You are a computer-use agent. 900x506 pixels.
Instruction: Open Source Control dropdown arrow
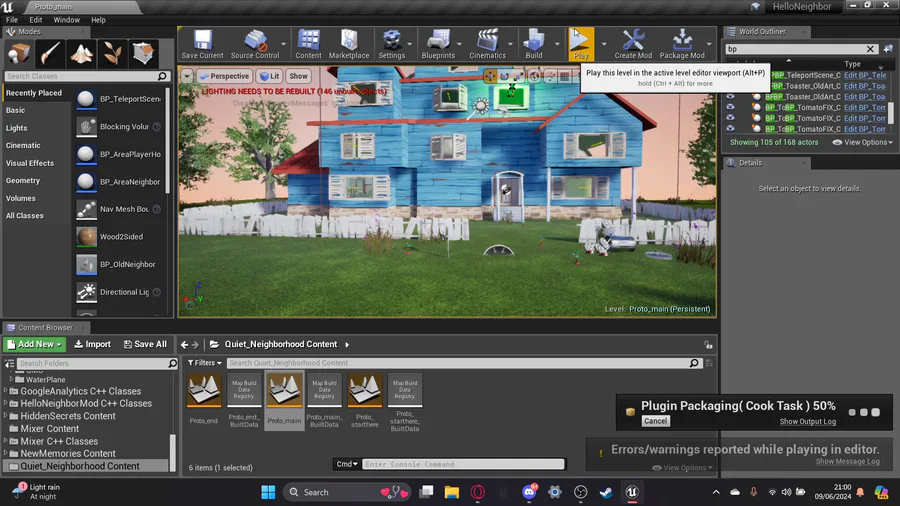pos(284,44)
